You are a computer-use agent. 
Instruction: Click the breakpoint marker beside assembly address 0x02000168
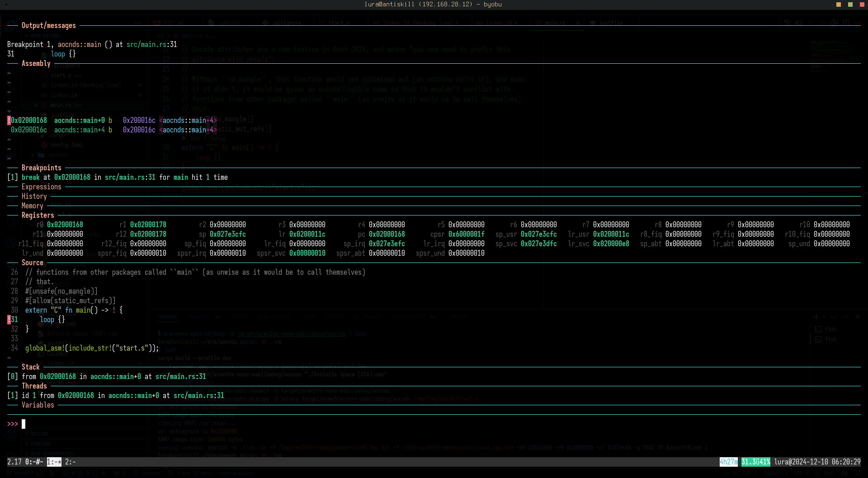pos(9,120)
